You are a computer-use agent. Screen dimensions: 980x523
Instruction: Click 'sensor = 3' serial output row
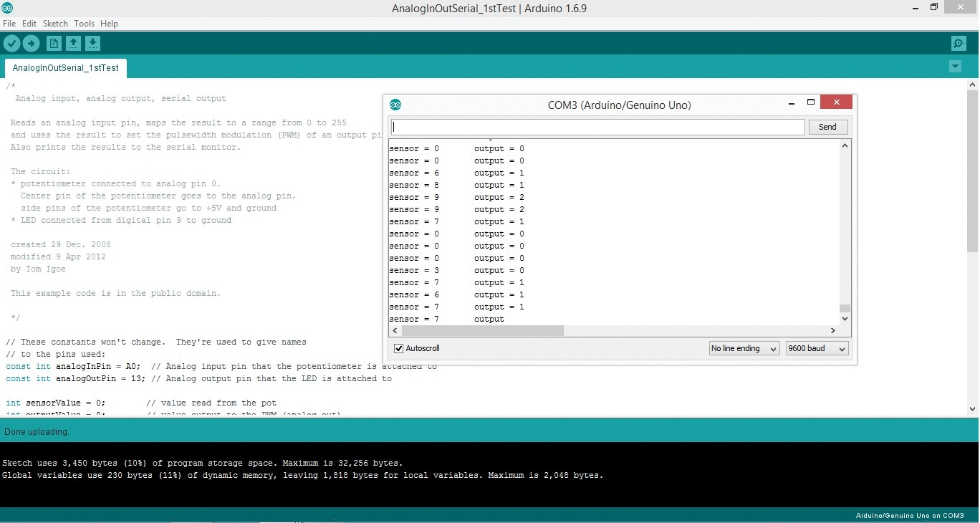tap(457, 270)
